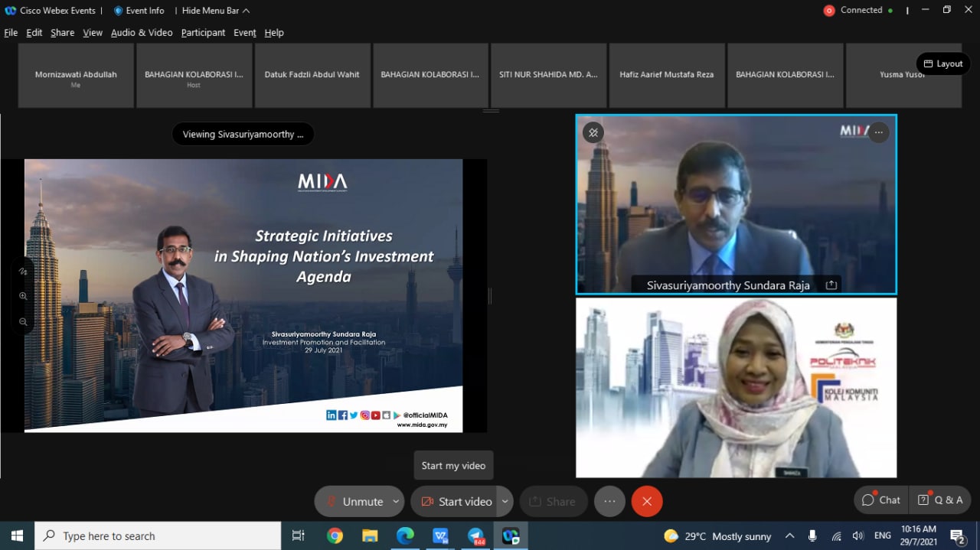Click the ENG language indicator
Image resolution: width=980 pixels, height=550 pixels.
[883, 536]
